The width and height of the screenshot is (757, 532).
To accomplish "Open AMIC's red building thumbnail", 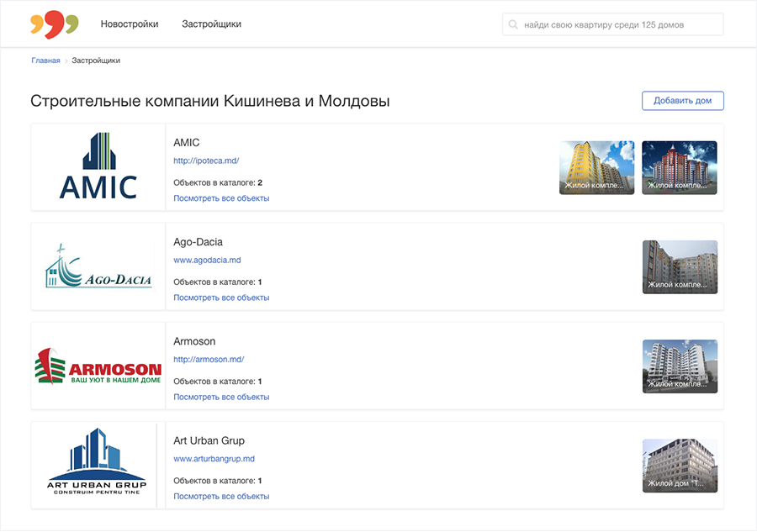I will (680, 168).
